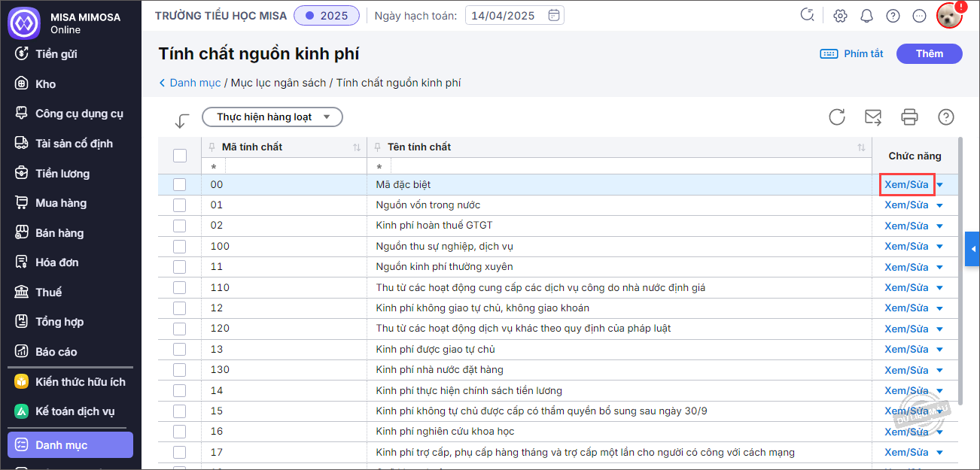
Task: Select checkbox for Nguồn kinh phí thường xuyên
Action: (x=179, y=267)
